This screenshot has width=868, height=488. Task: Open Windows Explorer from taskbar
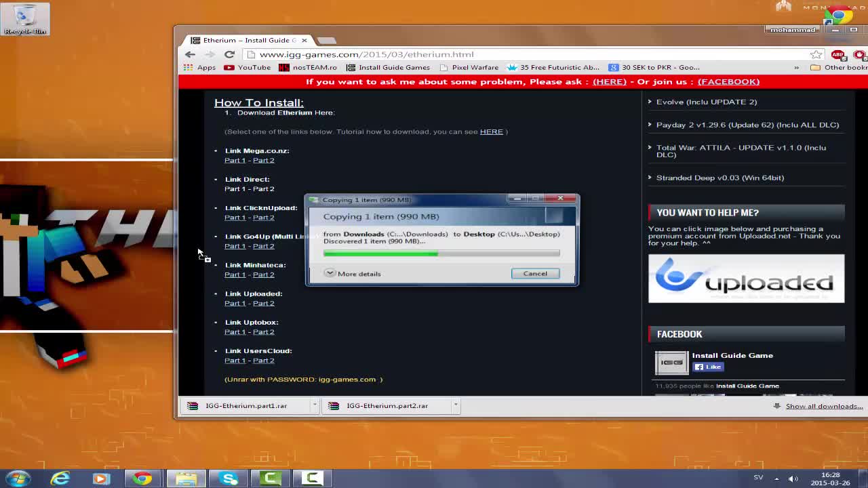[186, 479]
